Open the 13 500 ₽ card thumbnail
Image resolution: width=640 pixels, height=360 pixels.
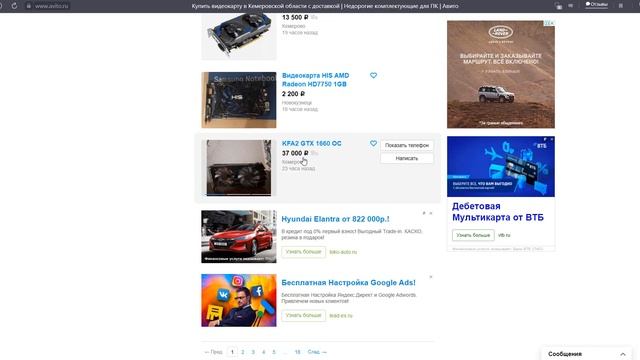pos(239,36)
